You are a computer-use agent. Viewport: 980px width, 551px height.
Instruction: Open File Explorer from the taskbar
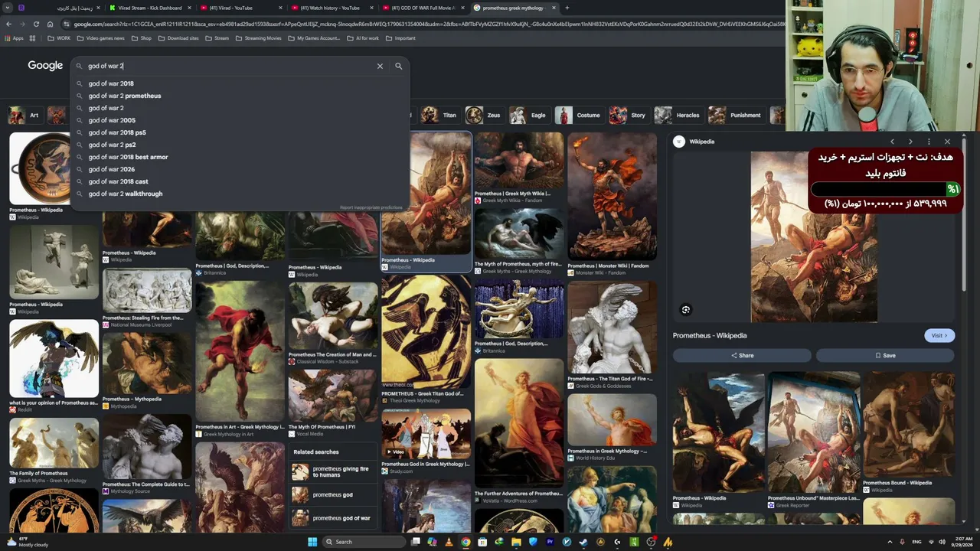pyautogui.click(x=516, y=542)
